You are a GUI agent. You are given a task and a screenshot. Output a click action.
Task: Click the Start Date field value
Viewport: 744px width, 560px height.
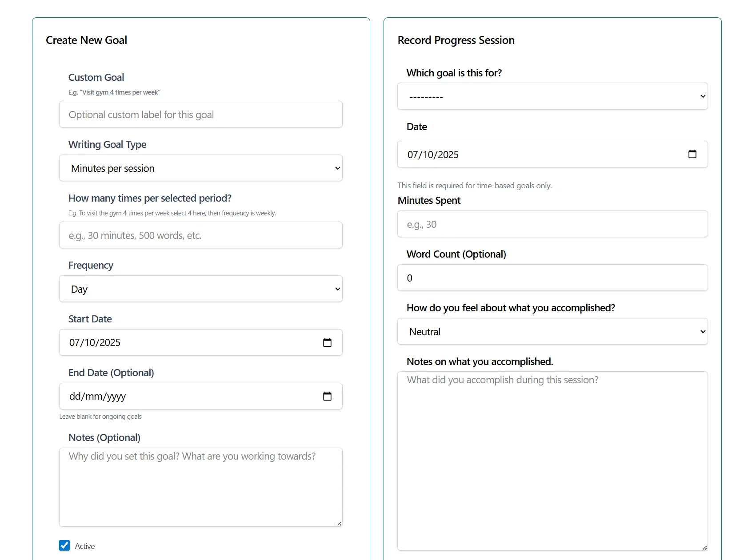pyautogui.click(x=95, y=342)
